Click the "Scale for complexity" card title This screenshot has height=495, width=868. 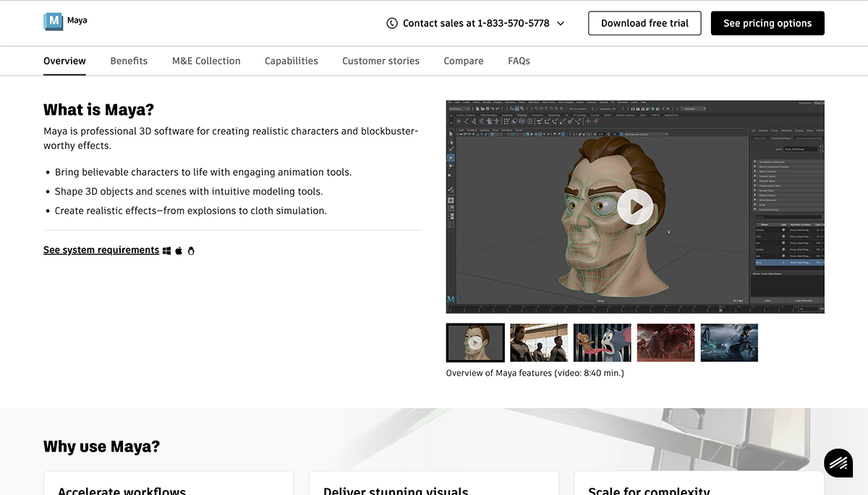[x=650, y=491]
